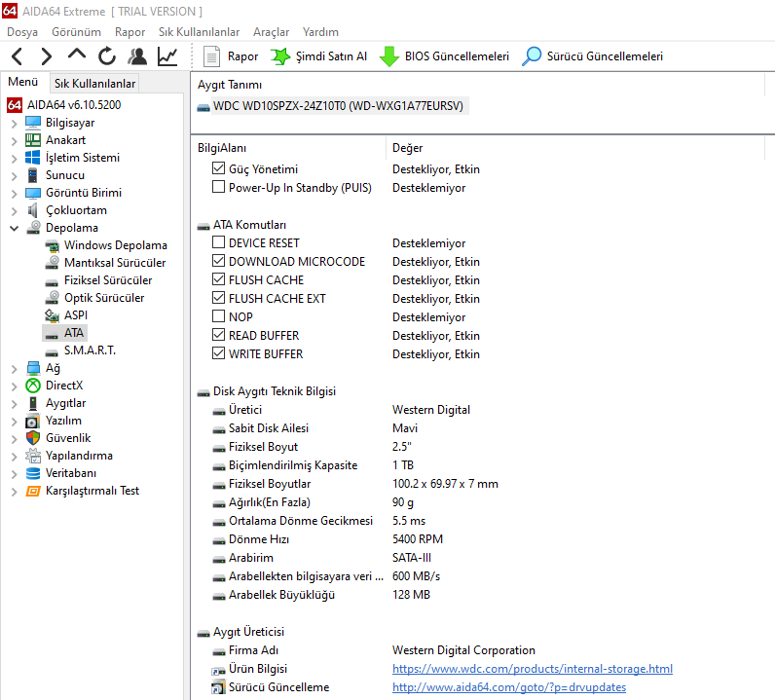This screenshot has width=775, height=700.
Task: Select the Güvenlik shield icon
Action: click(33, 438)
